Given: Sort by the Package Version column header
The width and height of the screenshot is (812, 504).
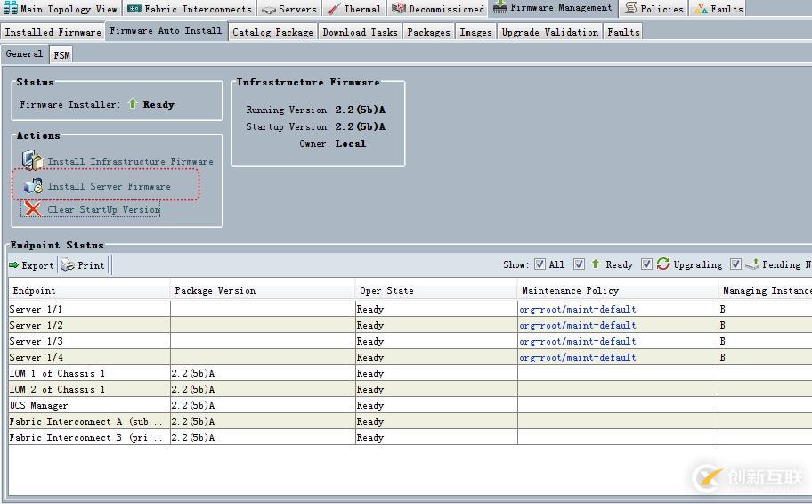Looking at the screenshot, I should 263,290.
